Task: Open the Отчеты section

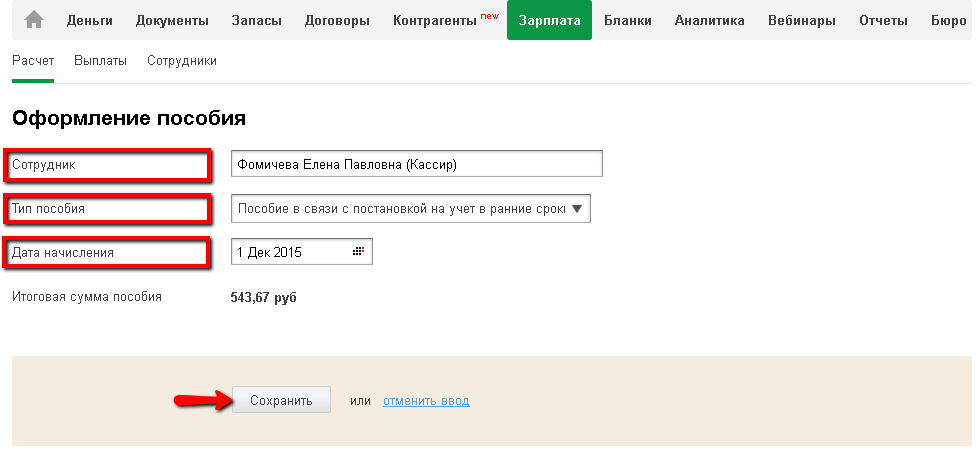Action: coord(883,21)
